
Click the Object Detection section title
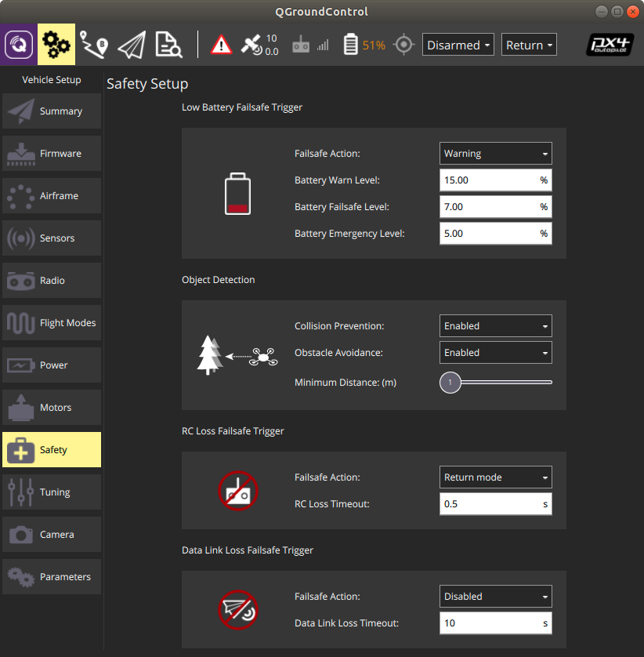click(218, 279)
